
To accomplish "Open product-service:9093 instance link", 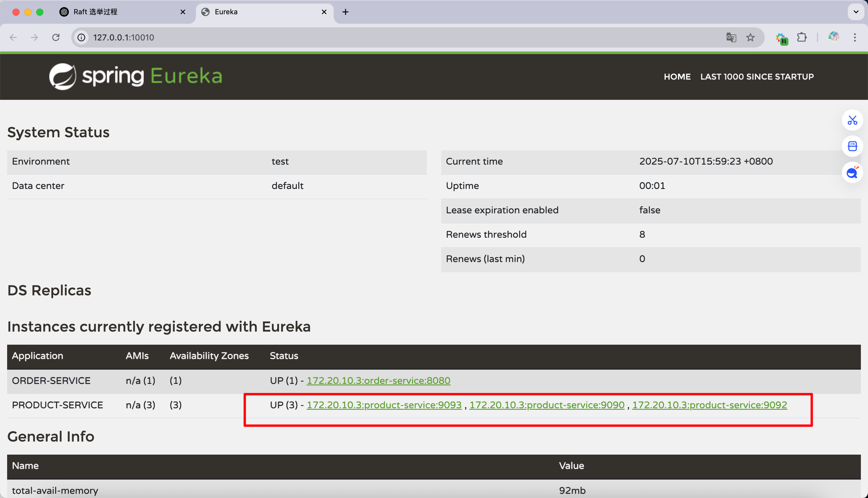I will point(384,405).
